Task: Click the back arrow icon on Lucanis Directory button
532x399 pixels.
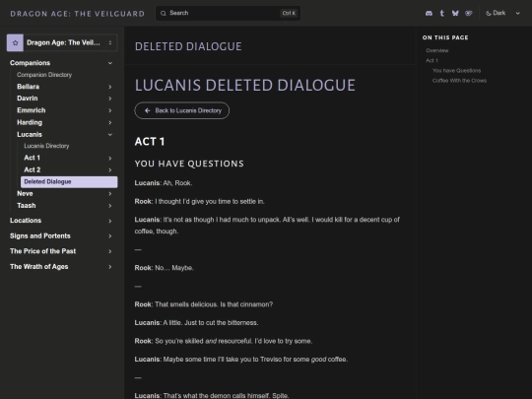Action: (147, 110)
